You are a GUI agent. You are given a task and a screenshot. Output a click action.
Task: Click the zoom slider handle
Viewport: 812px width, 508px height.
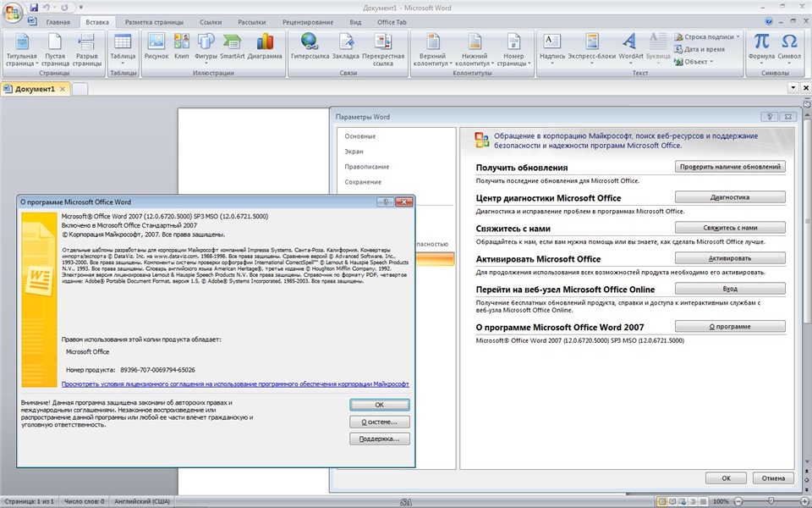pos(771,501)
